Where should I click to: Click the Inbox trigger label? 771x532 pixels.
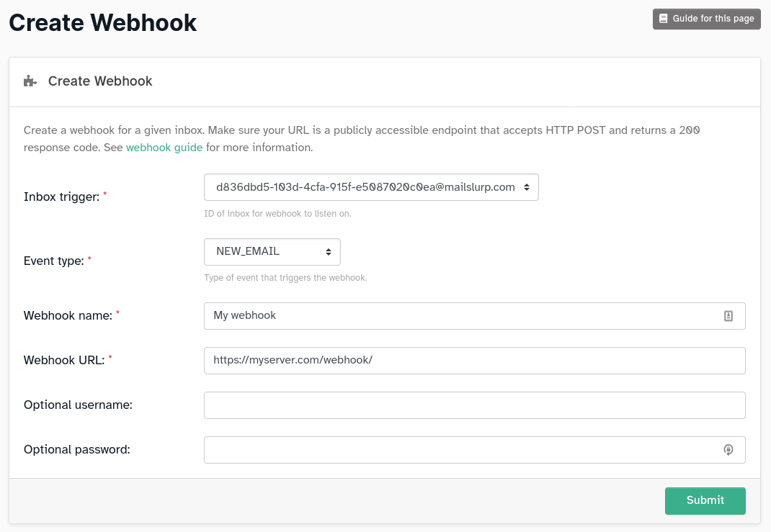[x=61, y=197]
